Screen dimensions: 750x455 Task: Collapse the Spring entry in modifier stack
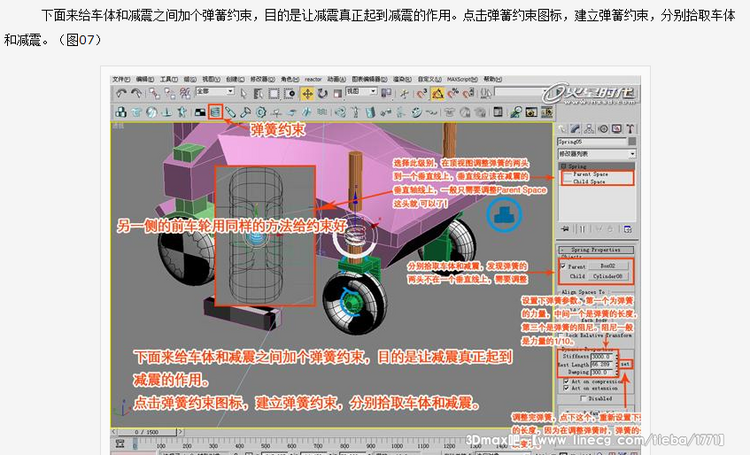[563, 166]
